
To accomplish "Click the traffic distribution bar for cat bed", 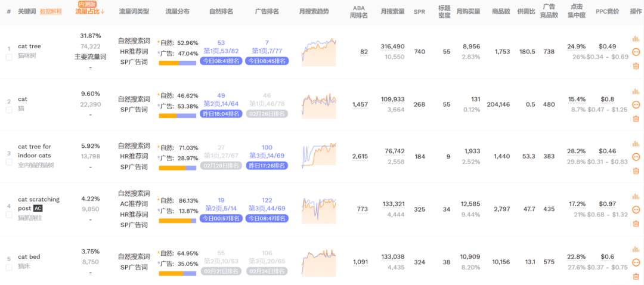I will point(177,273).
